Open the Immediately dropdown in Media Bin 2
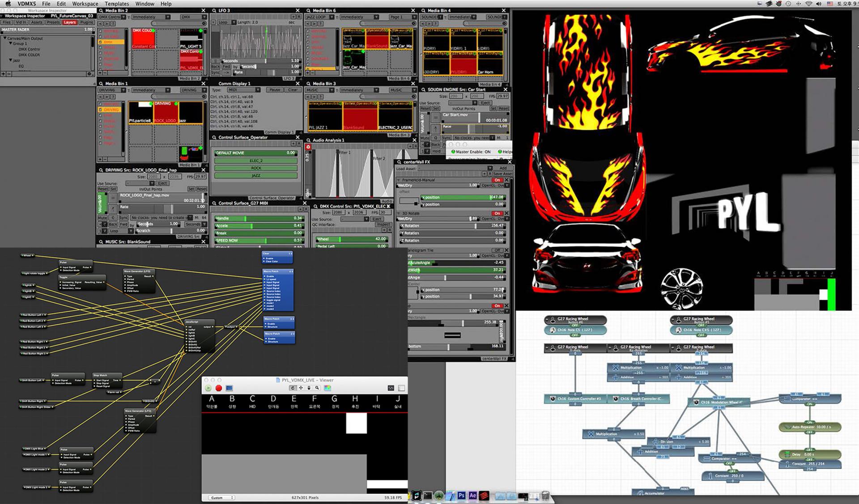Image resolution: width=859 pixels, height=504 pixels. point(151,17)
